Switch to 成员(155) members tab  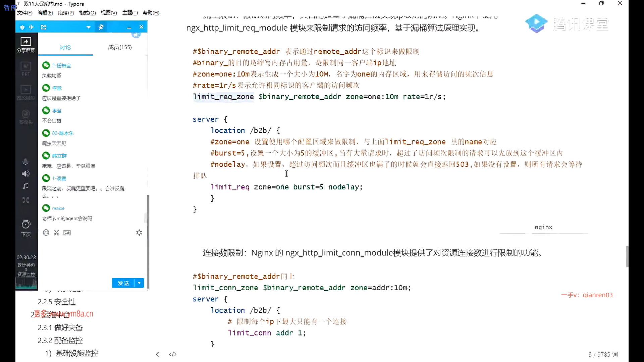tap(120, 47)
